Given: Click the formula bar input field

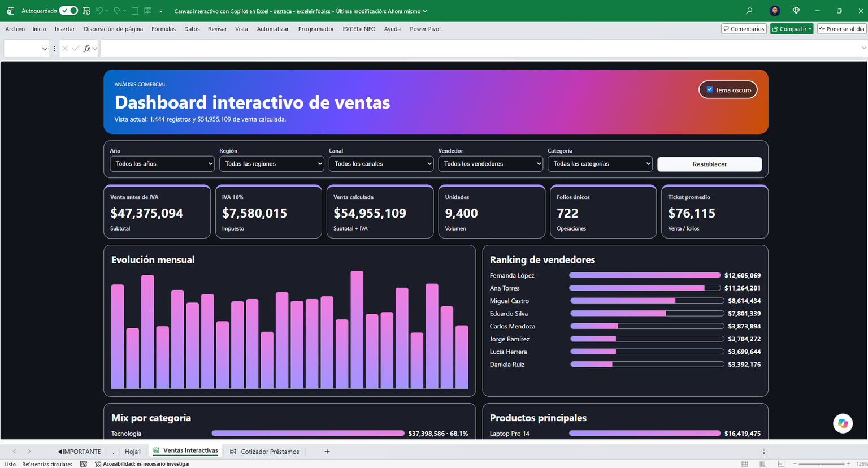Looking at the screenshot, I should pyautogui.click(x=480, y=49).
